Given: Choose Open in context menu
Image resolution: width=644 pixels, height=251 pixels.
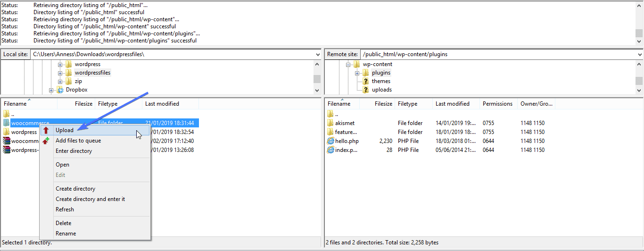Looking at the screenshot, I should 95,165.
